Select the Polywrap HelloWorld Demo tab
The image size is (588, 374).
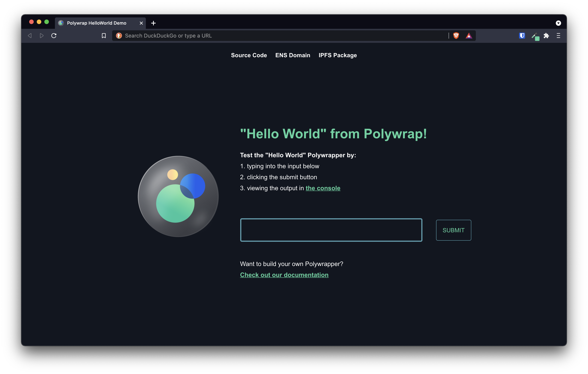click(x=96, y=23)
